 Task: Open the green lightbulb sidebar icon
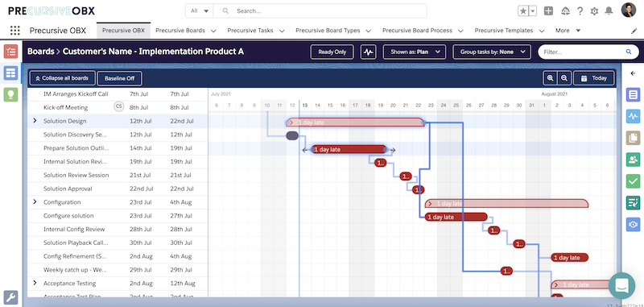point(10,95)
